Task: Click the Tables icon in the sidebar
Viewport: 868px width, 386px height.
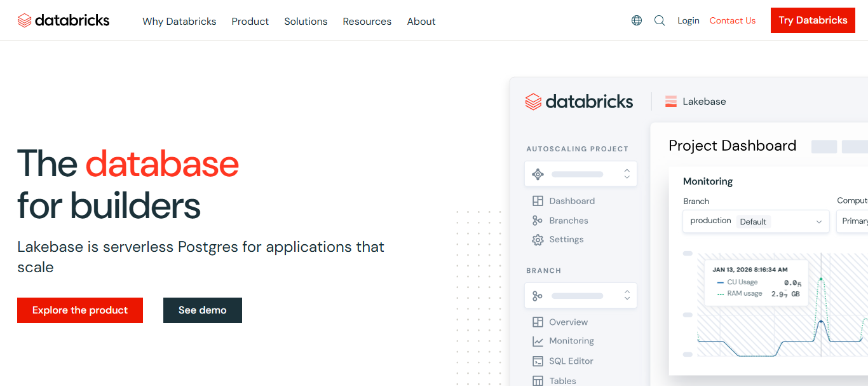Action: tap(538, 381)
